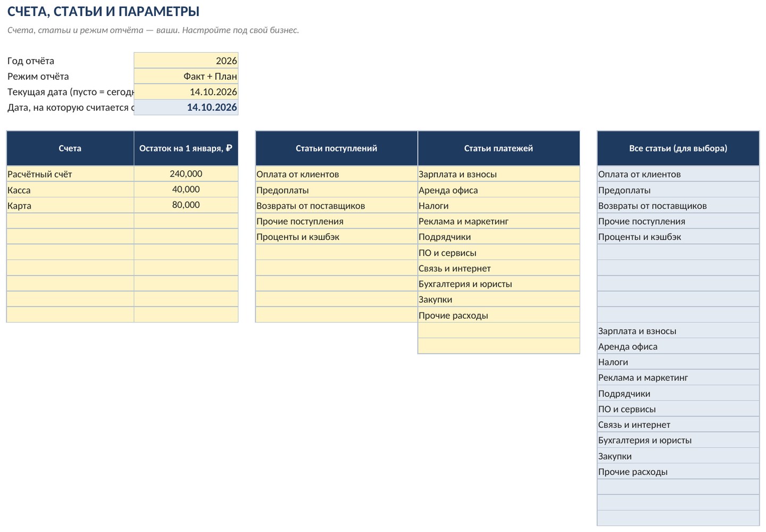The image size is (766, 532).
Task: Select the 'Статьи поступлений' header
Action: pyautogui.click(x=336, y=148)
